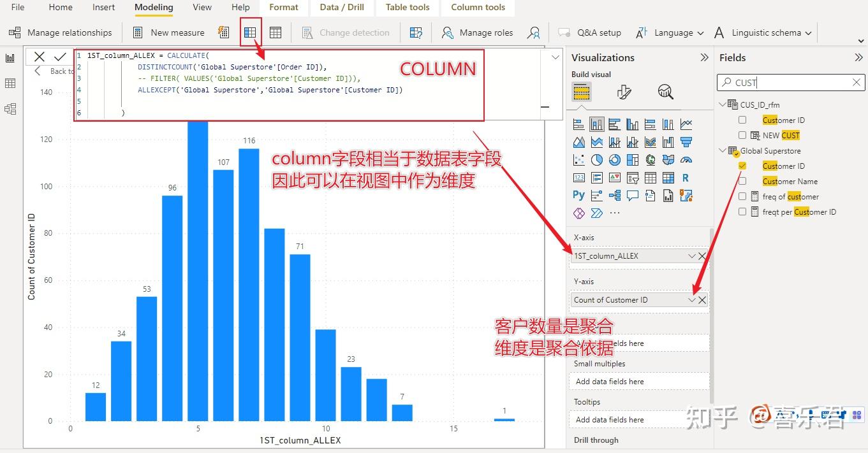The width and height of the screenshot is (868, 453).
Task: Get more visuals via ellipsis
Action: 615,213
